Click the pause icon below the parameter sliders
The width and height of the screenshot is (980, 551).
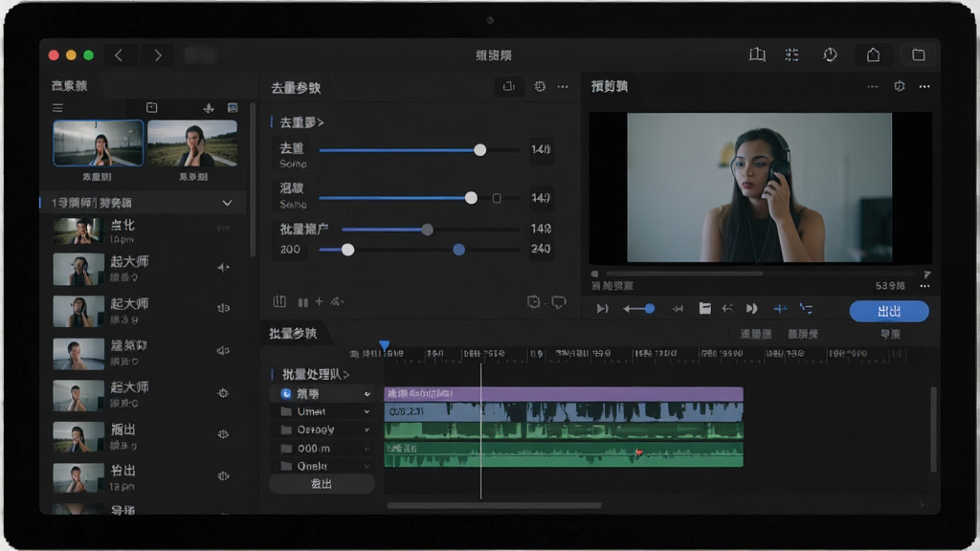click(x=303, y=302)
